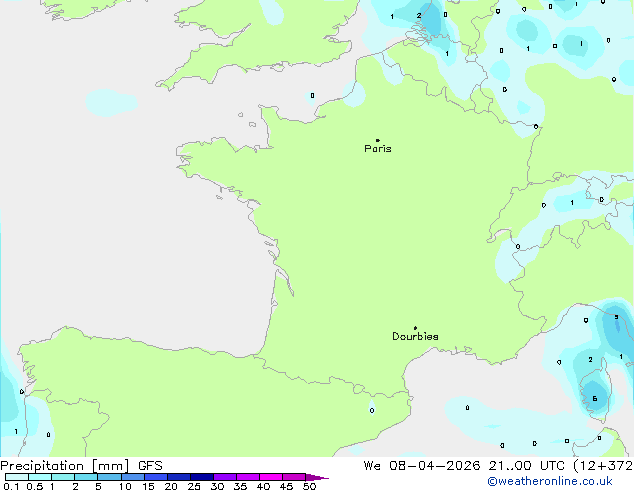
Task: Pick the 30–35 mm legend swatch
Action: click(x=225, y=477)
